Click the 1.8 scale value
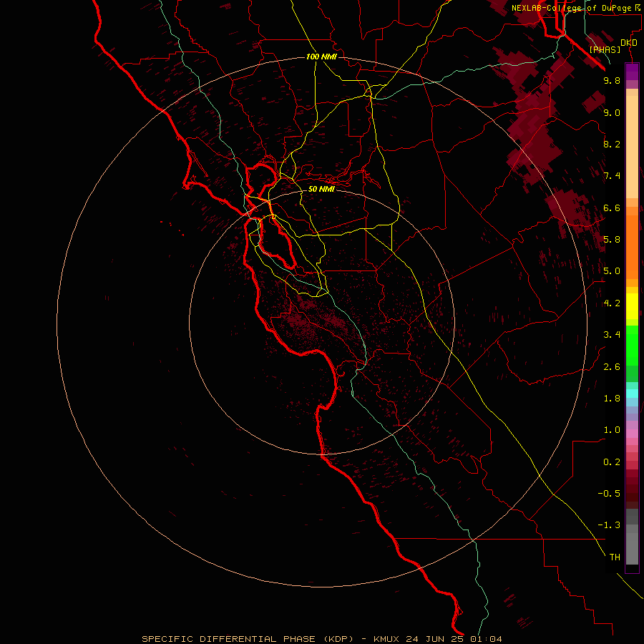This screenshot has width=644, height=644. coord(612,399)
